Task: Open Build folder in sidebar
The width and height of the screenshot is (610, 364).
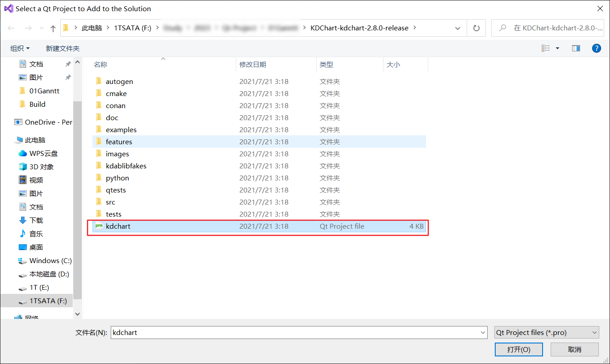Action: tap(37, 104)
